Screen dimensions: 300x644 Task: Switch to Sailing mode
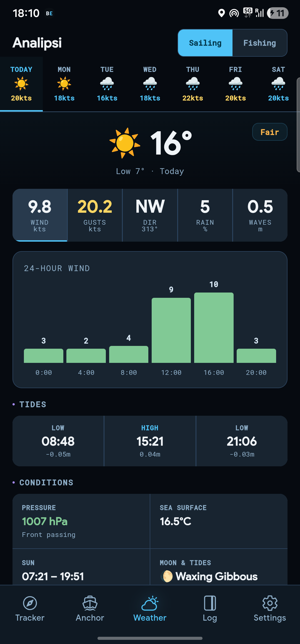(x=205, y=43)
